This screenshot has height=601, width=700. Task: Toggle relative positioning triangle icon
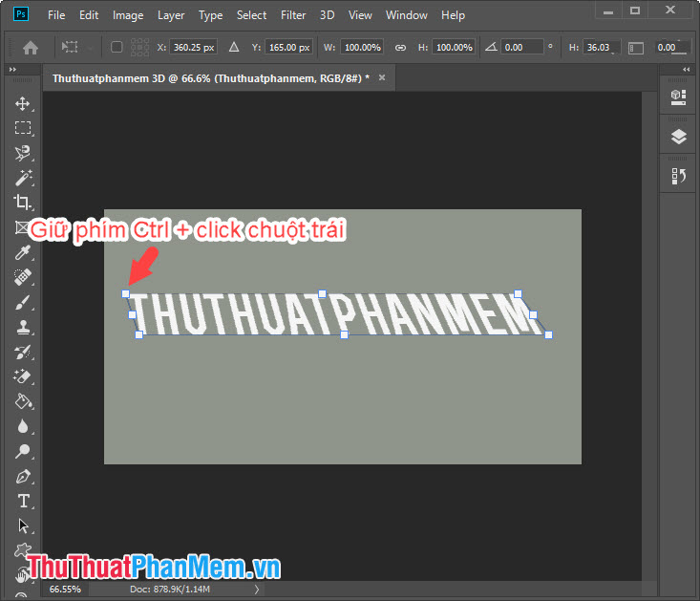(234, 47)
